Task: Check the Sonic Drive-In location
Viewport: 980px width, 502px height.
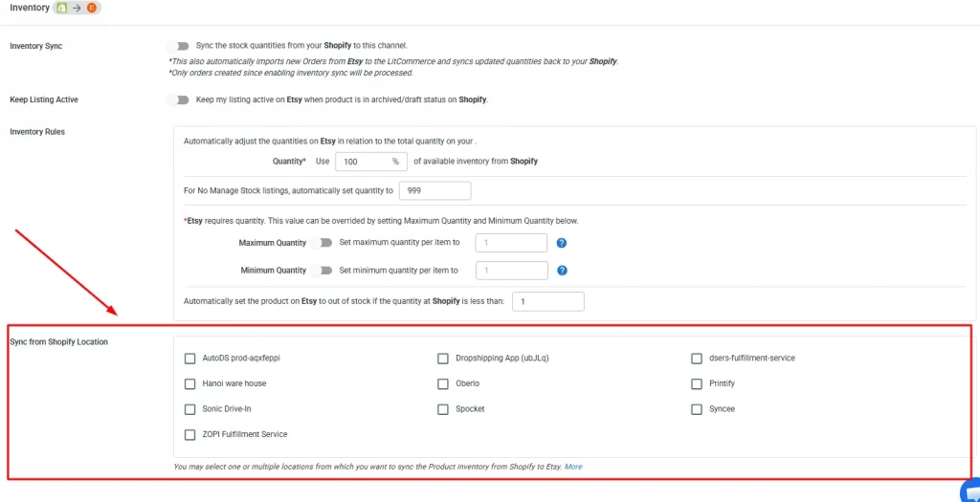Action: [x=190, y=409]
